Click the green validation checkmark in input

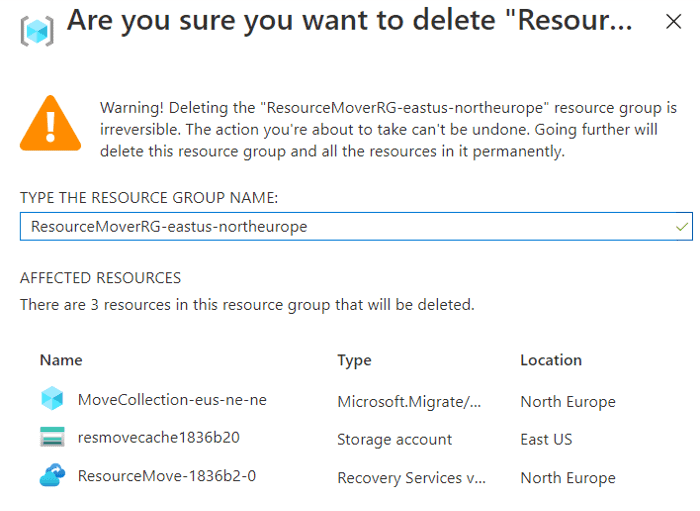pyautogui.click(x=682, y=227)
